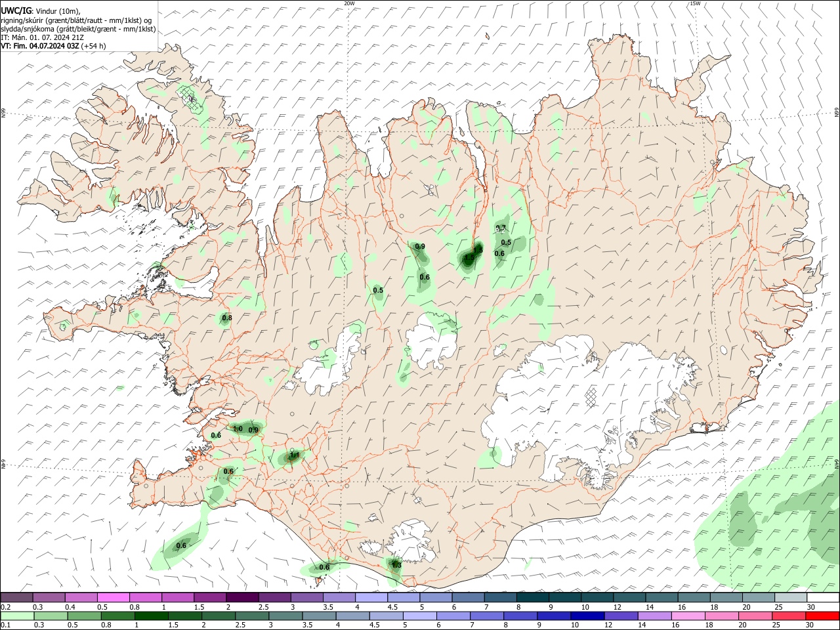The height and width of the screenshot is (630, 840).
Task: Pick the violet swatch between 12 and 14 in the lower legend
Action: point(621,616)
